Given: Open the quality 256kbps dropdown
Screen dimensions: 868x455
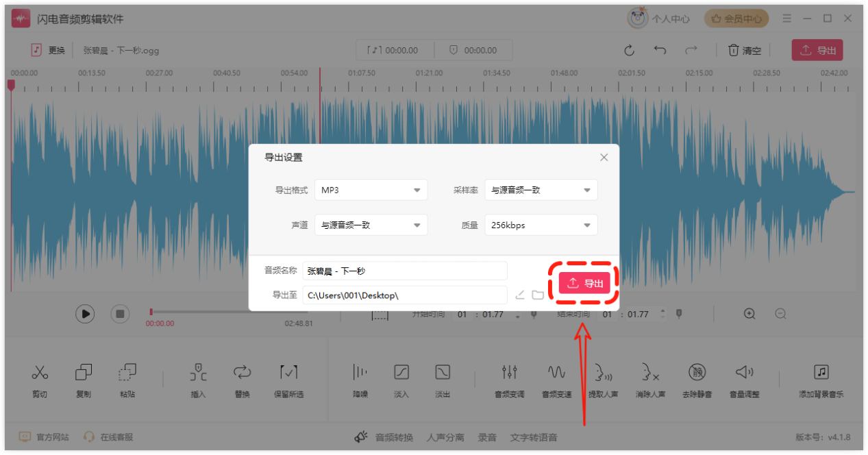Looking at the screenshot, I should point(541,225).
